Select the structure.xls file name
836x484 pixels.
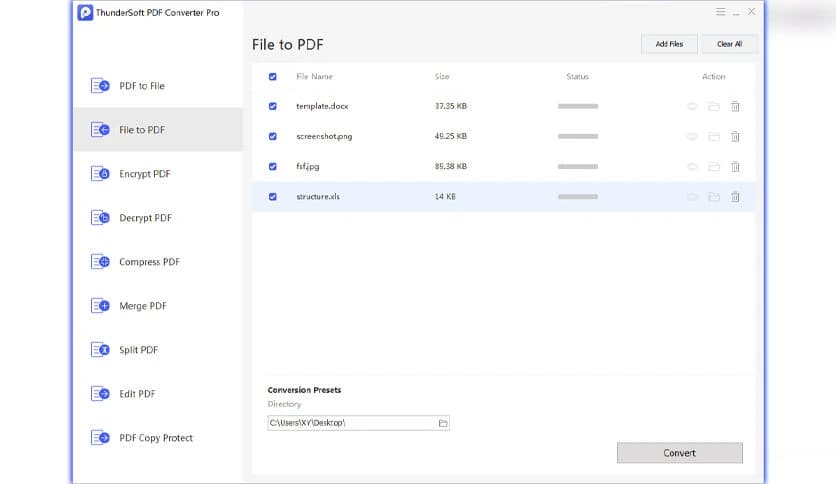318,197
